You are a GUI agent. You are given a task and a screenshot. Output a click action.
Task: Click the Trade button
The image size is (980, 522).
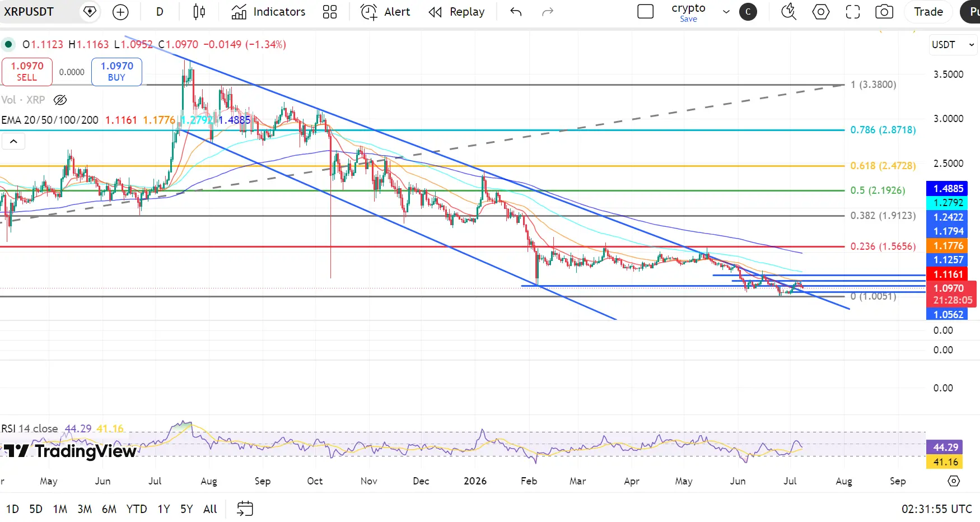coord(928,12)
